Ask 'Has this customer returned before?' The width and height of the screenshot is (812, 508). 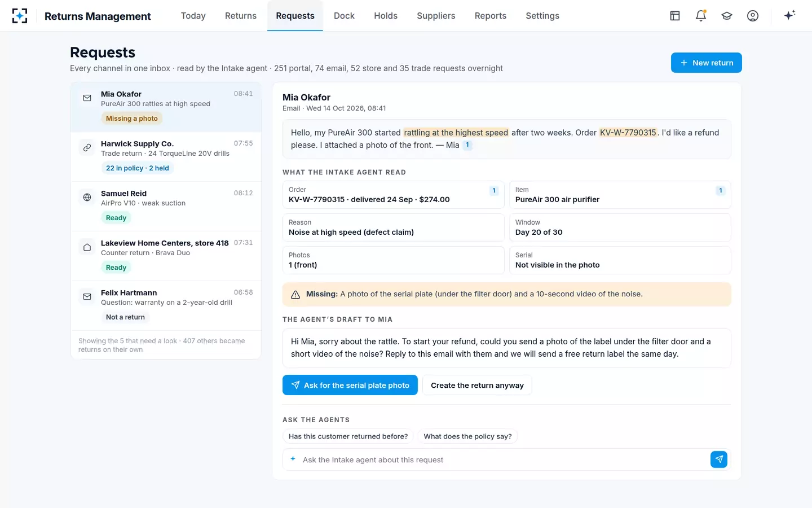coord(348,436)
